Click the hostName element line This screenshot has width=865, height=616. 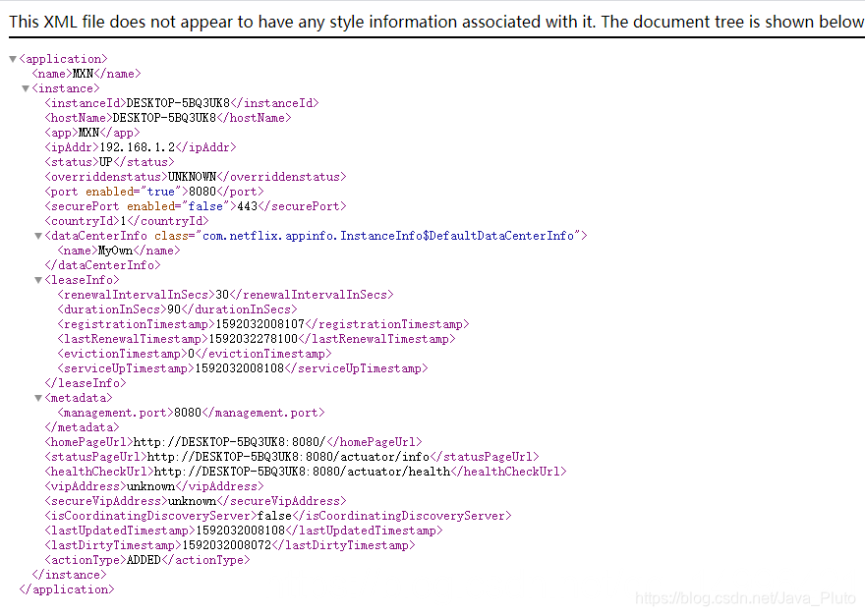click(168, 118)
